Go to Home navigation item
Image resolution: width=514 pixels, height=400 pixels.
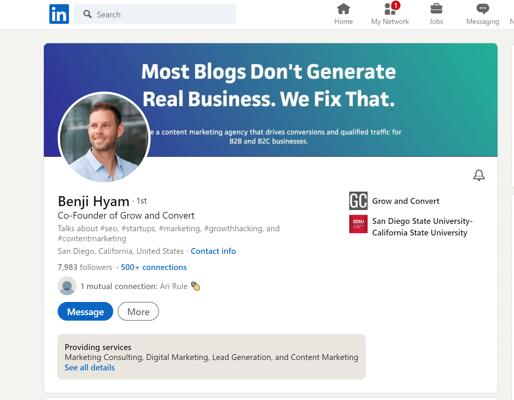click(x=343, y=14)
